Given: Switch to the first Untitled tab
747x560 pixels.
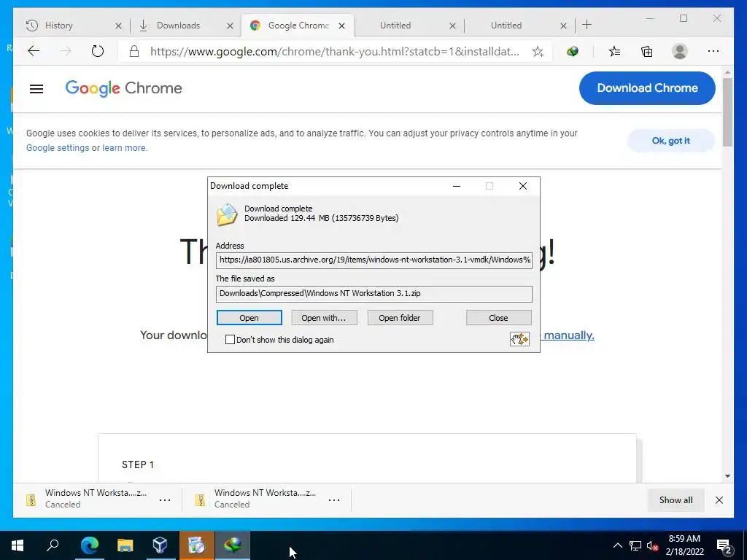Looking at the screenshot, I should coord(395,26).
